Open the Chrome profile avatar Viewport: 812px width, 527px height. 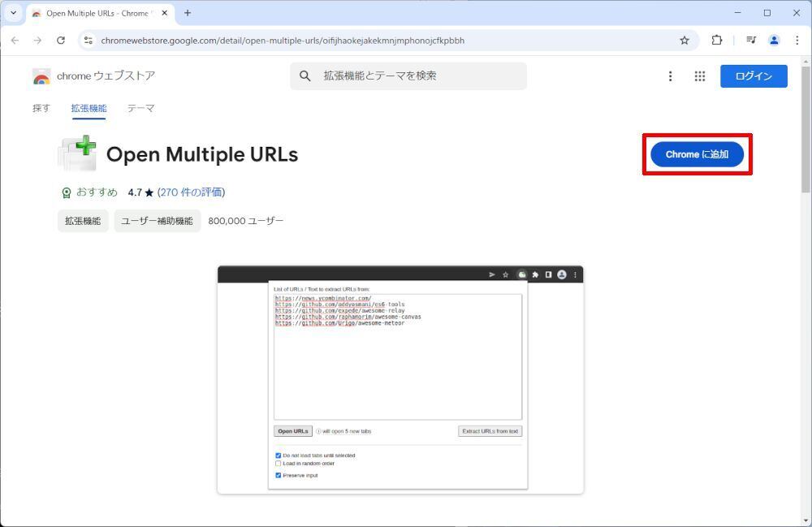point(774,40)
